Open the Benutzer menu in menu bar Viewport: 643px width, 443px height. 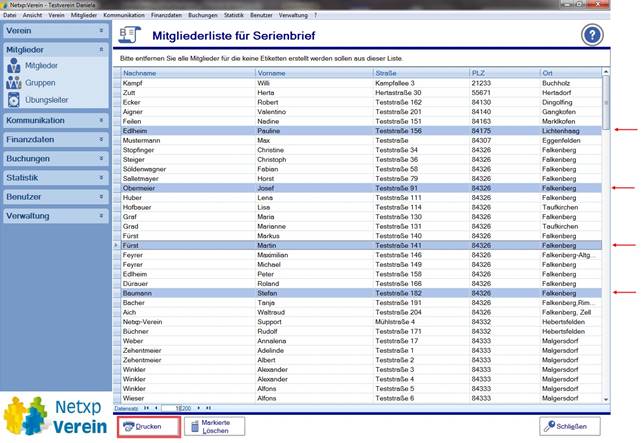(261, 15)
